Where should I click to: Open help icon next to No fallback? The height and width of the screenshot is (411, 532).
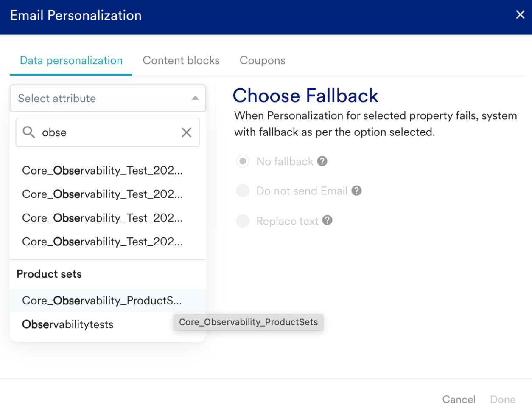pos(322,161)
